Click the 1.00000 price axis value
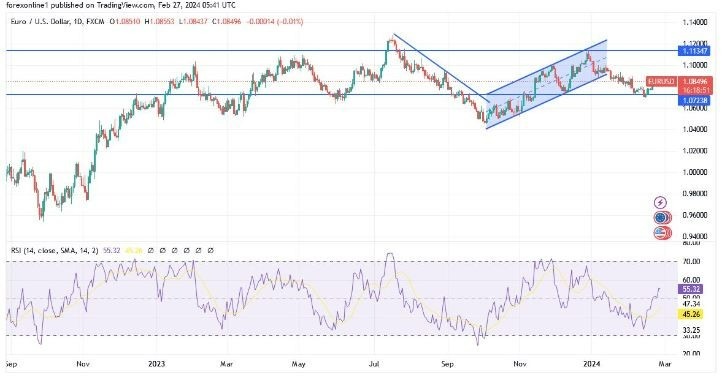722x378 pixels. 694,172
